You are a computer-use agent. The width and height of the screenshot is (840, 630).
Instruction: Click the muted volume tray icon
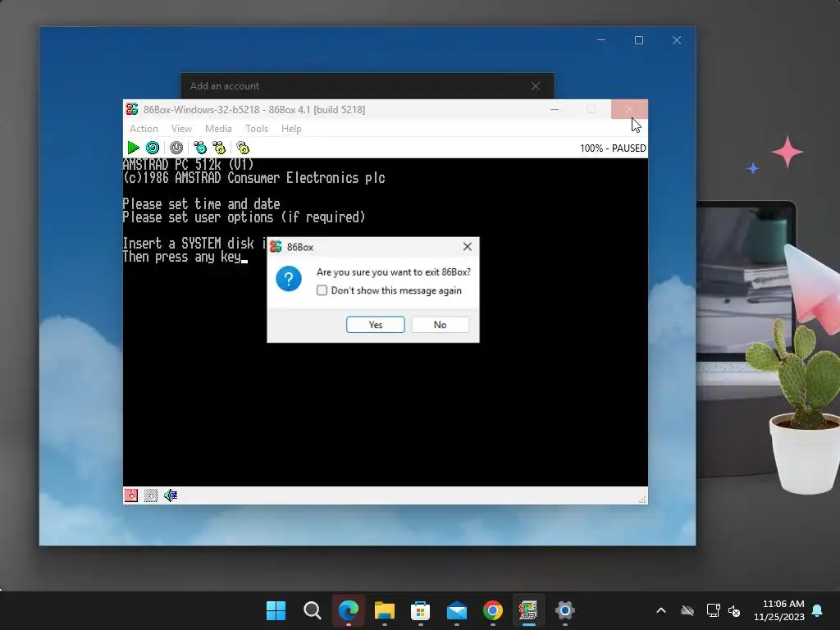point(734,610)
